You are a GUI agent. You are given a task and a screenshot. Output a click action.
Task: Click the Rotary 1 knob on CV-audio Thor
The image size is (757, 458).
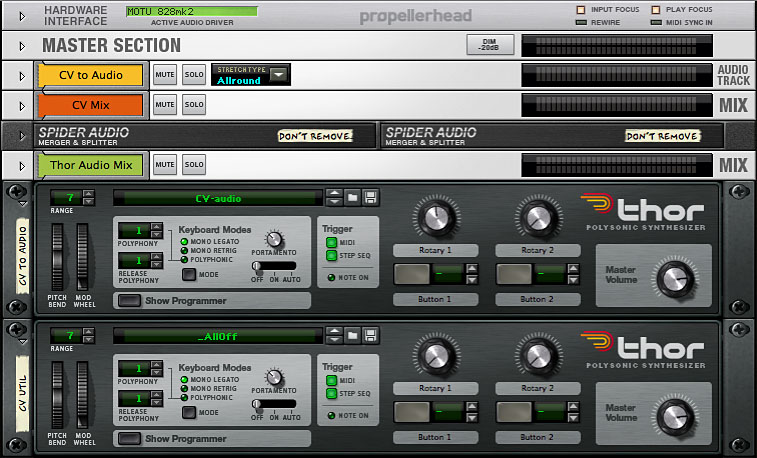click(x=434, y=218)
